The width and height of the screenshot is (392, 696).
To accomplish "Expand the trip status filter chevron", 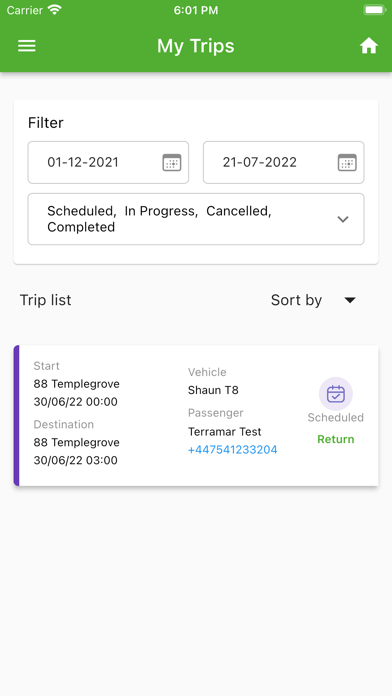I will coord(343,219).
